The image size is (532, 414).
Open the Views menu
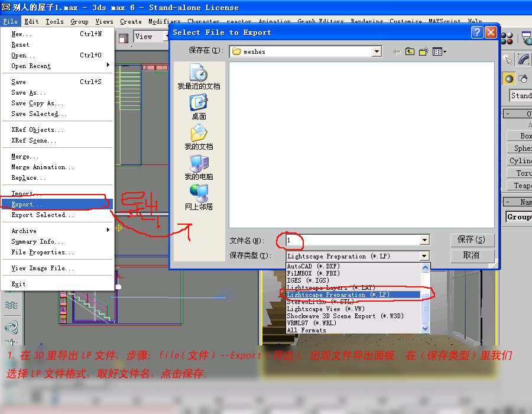(104, 21)
